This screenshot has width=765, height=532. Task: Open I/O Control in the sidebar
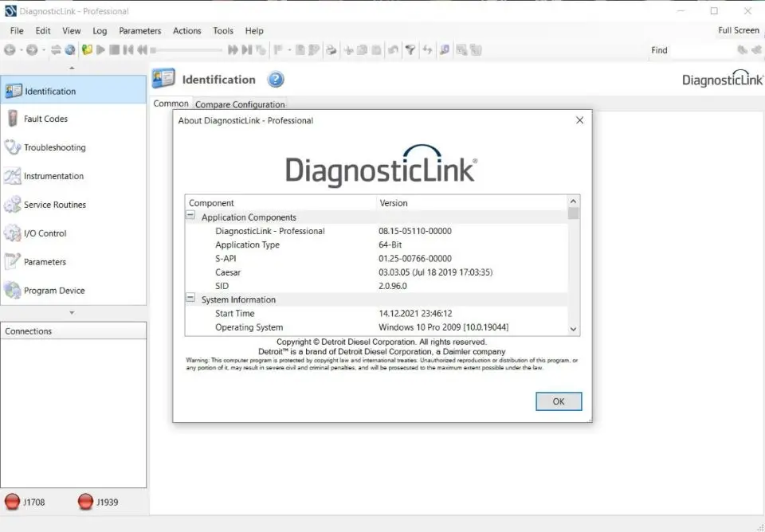73,233
